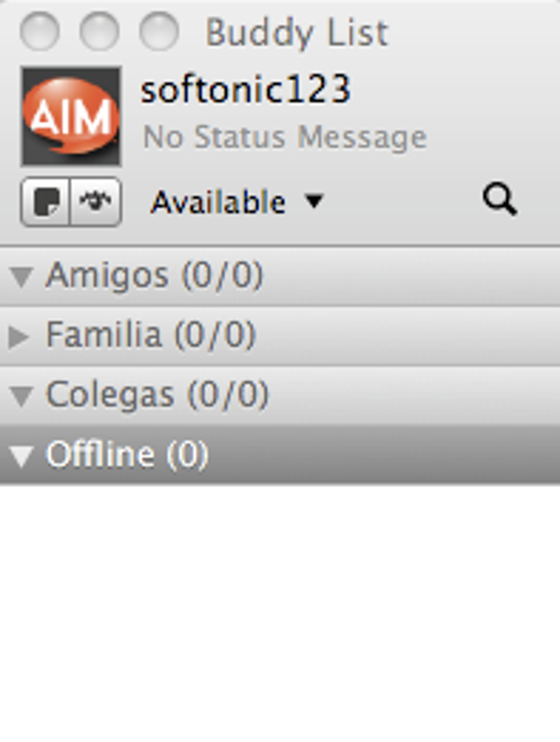
Task: Click the arrow beside Available
Action: coord(314,202)
